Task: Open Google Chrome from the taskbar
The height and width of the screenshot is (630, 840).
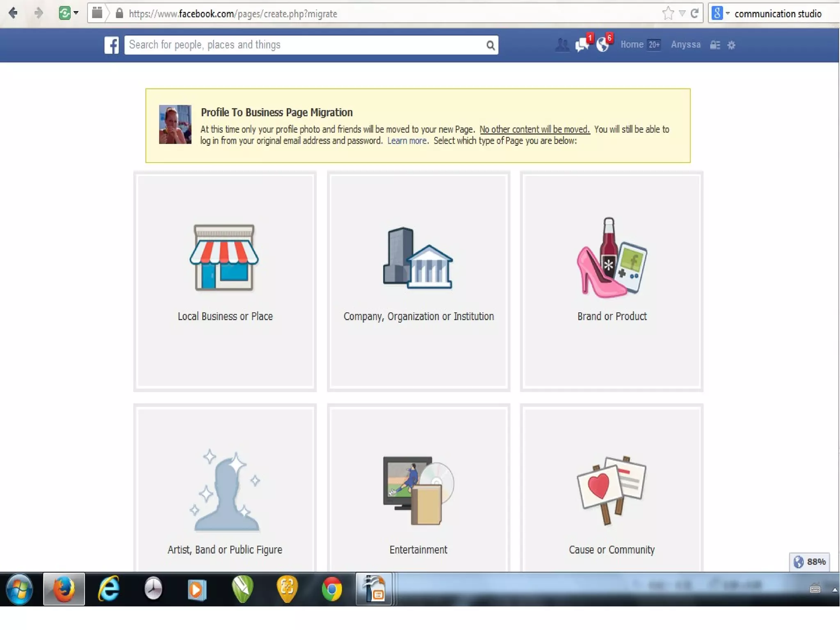Action: point(331,589)
